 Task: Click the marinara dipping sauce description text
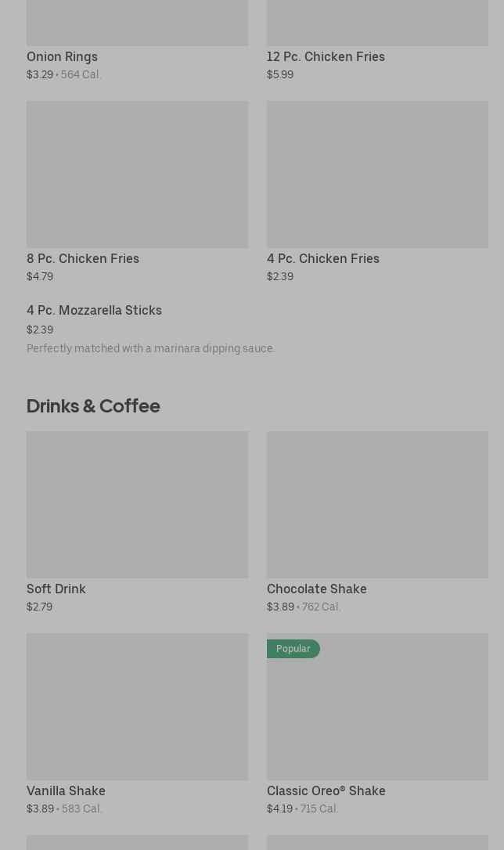pos(151,348)
